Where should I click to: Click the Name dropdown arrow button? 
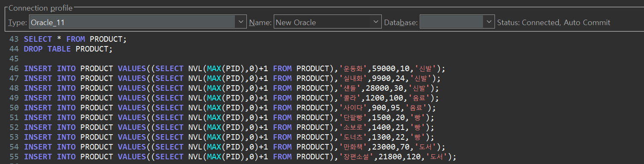pos(376,22)
